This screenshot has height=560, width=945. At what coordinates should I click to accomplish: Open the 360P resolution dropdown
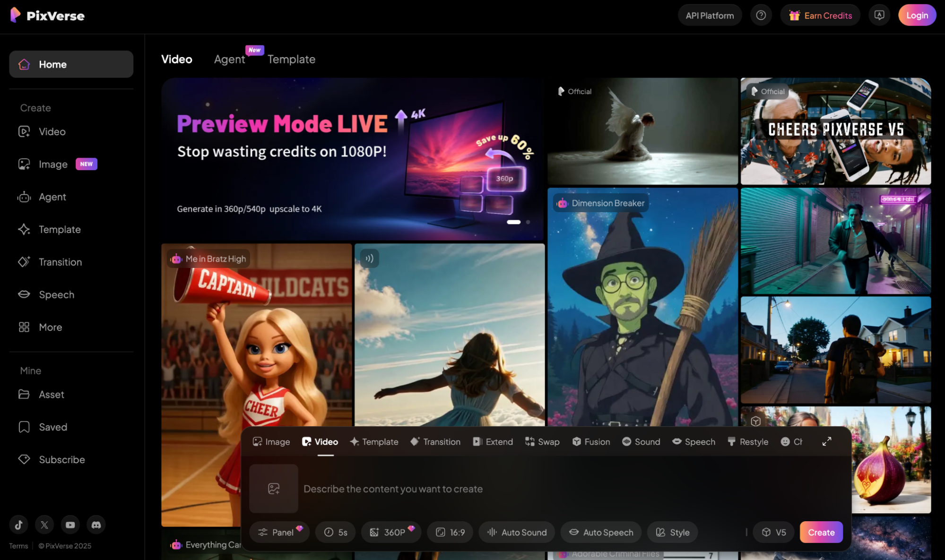click(x=391, y=532)
